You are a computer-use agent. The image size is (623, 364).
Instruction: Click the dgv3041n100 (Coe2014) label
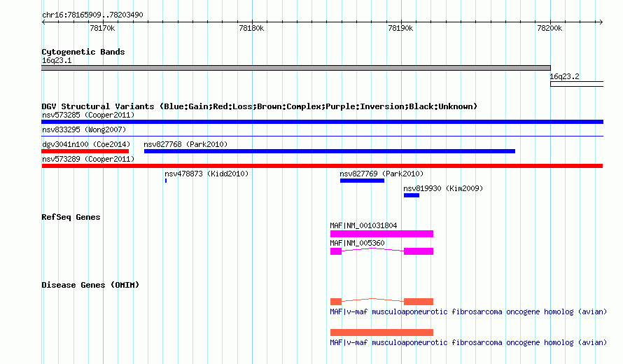pyautogui.click(x=86, y=144)
